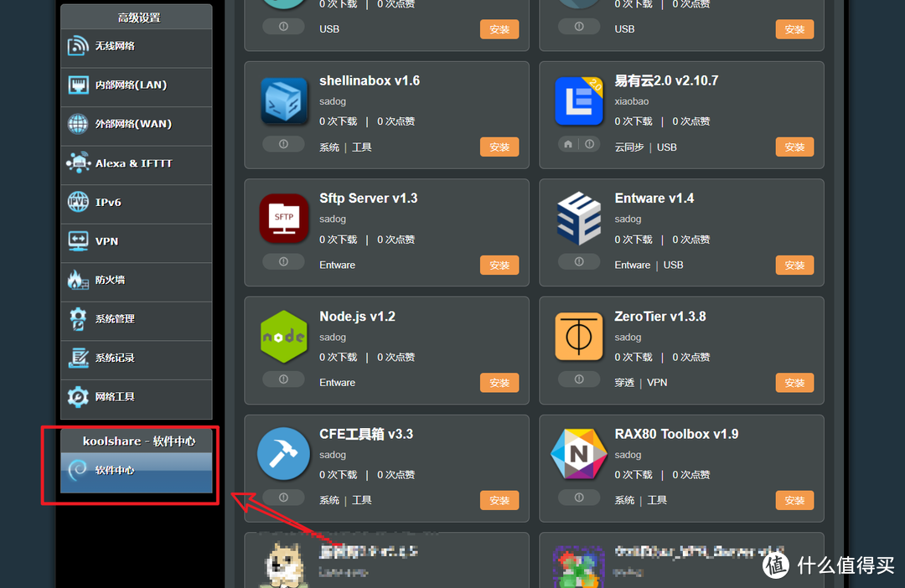Click the RAX80 Toolbox icon
905x588 pixels.
[579, 454]
